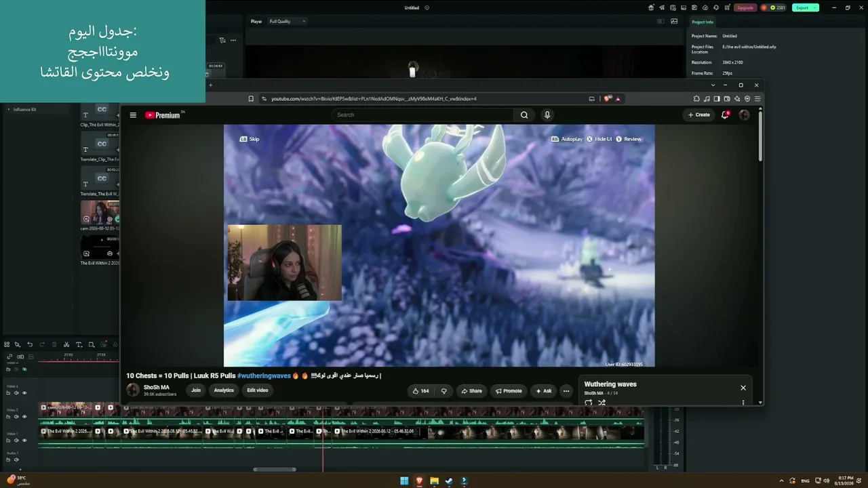
Task: Like the video with 164 likes
Action: [x=420, y=391]
